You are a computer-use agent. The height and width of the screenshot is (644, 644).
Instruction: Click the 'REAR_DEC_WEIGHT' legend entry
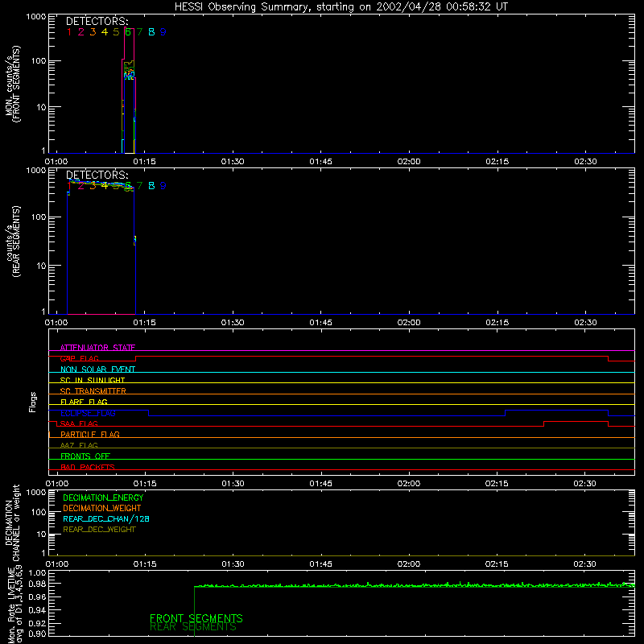[99, 530]
